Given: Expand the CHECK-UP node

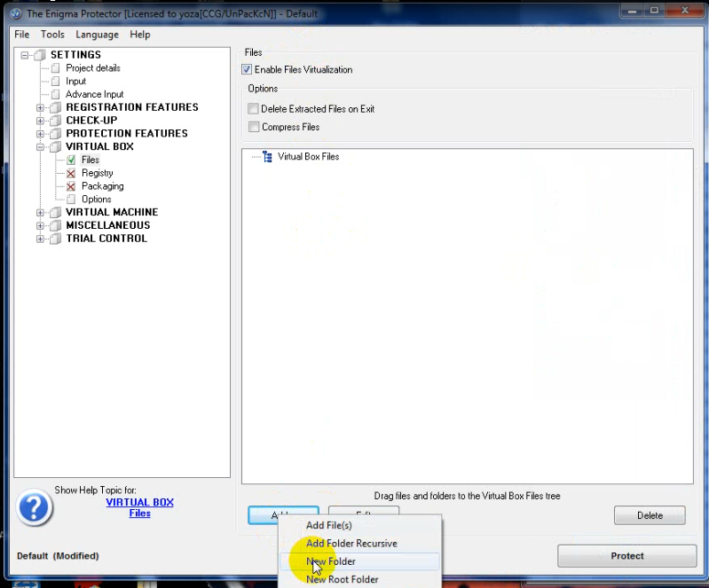Looking at the screenshot, I should tap(40, 121).
